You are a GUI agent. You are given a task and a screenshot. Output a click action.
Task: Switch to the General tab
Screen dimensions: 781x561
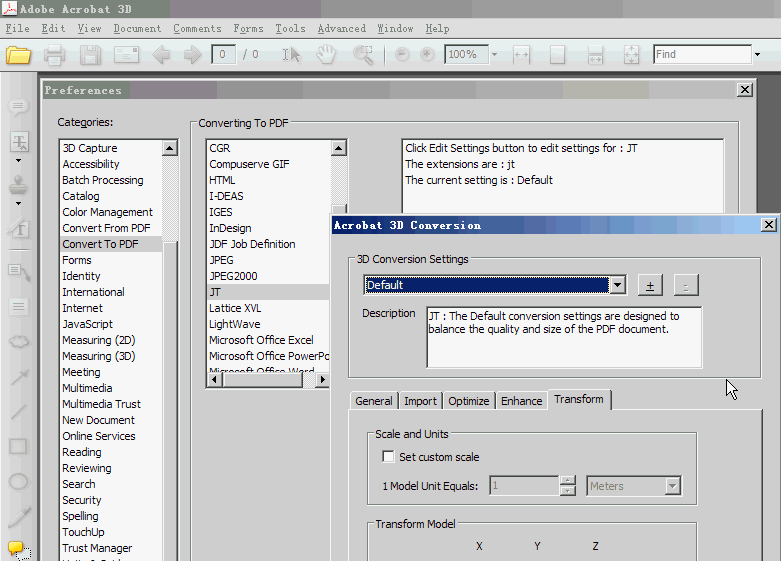(x=374, y=401)
